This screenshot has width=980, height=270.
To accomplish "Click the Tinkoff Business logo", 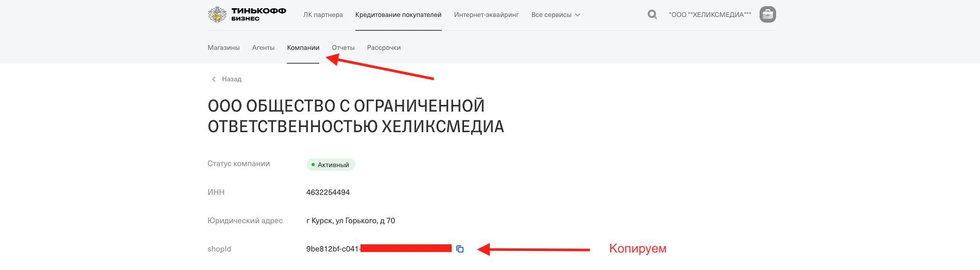I will point(247,14).
